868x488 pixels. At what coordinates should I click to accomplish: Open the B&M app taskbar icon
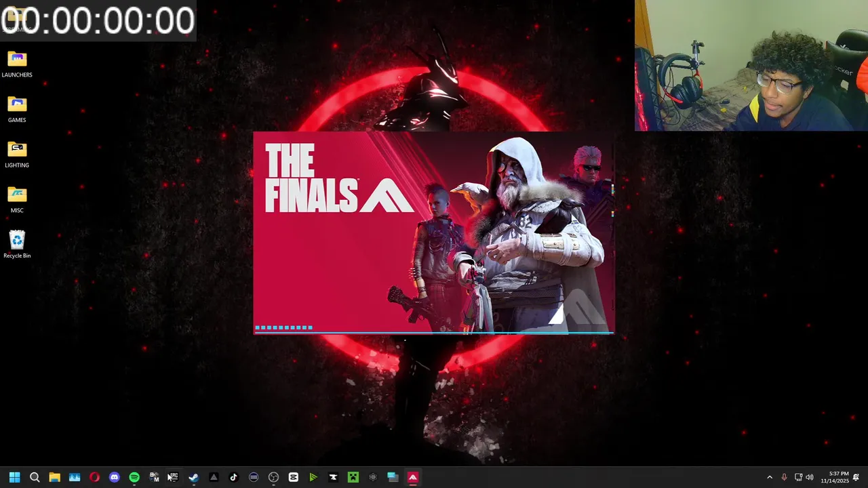(x=154, y=477)
